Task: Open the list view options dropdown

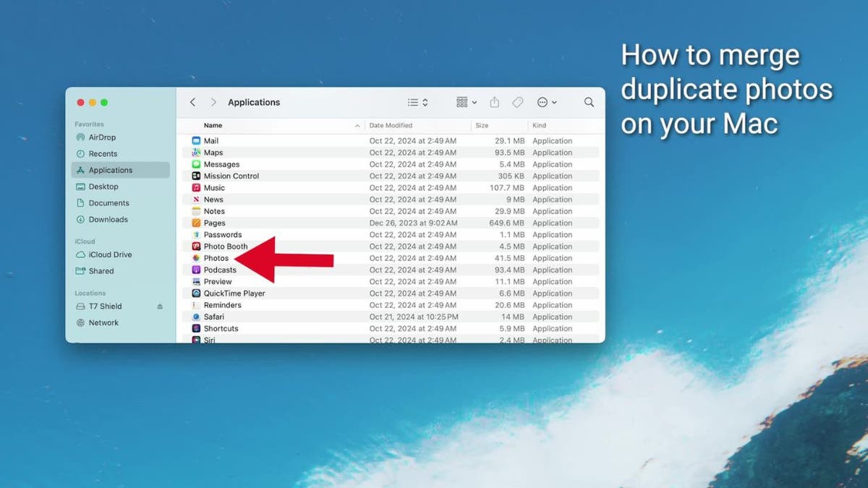Action: (417, 102)
